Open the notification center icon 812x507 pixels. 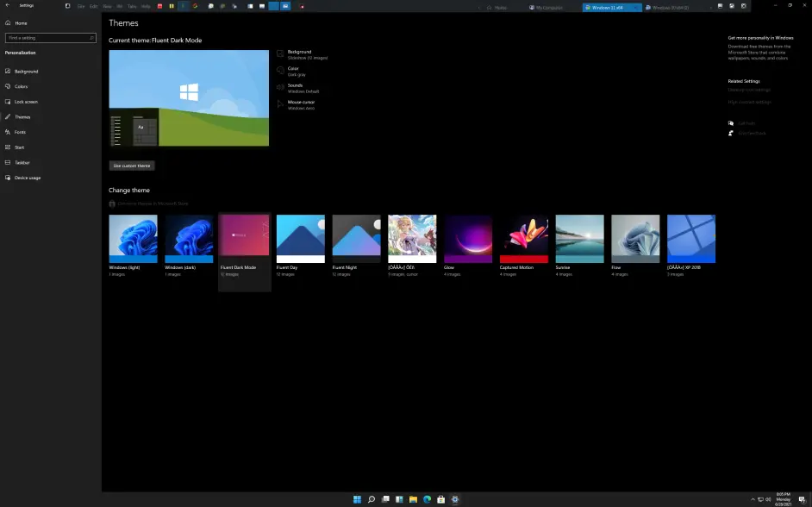pos(802,500)
